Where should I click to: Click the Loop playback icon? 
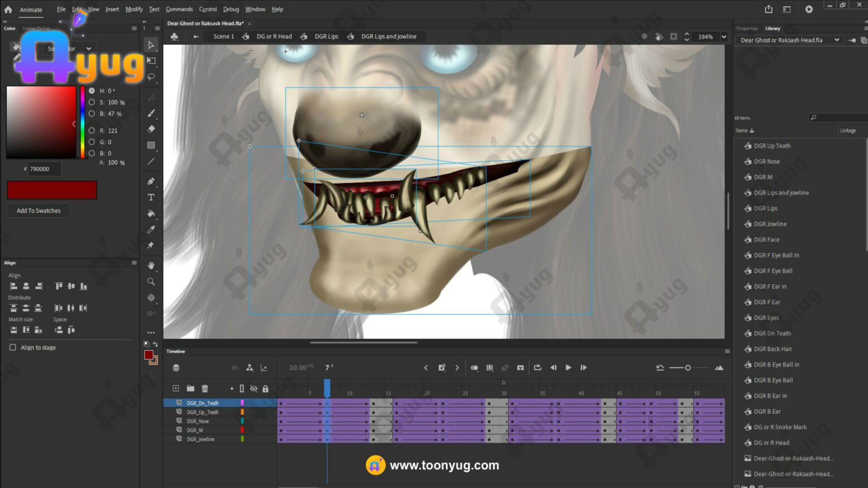click(537, 368)
